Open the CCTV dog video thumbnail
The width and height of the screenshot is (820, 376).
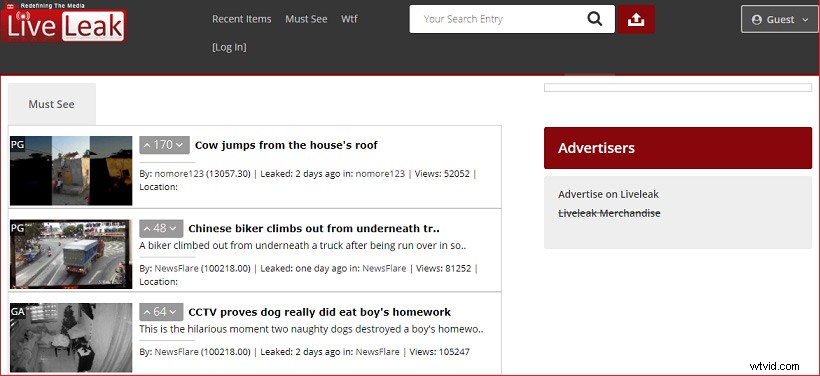click(71, 337)
